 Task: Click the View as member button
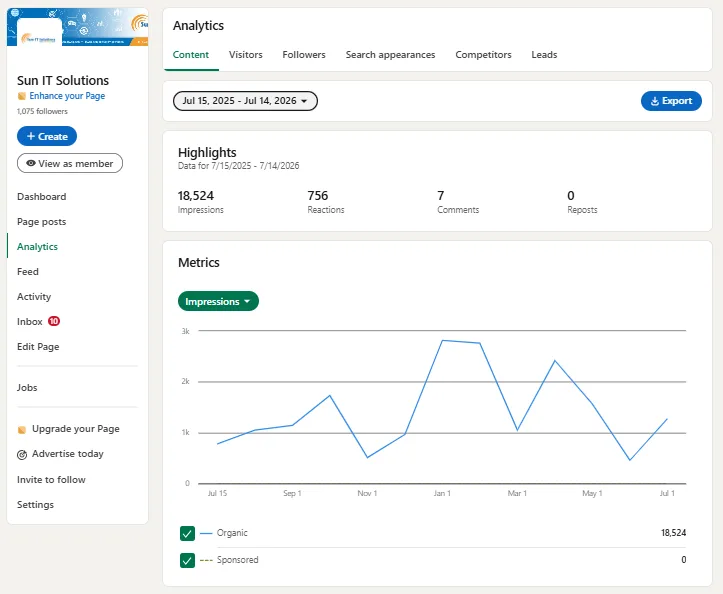pos(70,163)
